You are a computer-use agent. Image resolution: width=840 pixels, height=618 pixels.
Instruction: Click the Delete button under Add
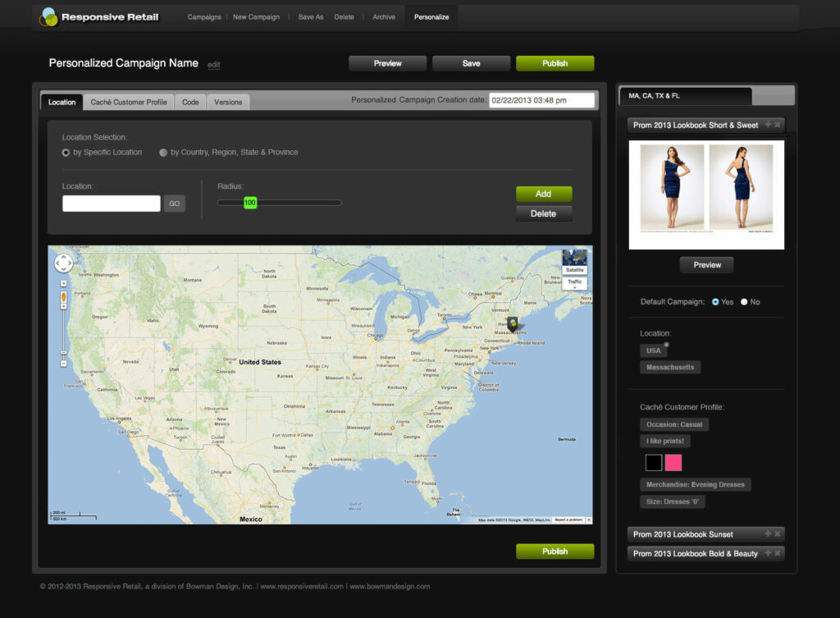(544, 213)
